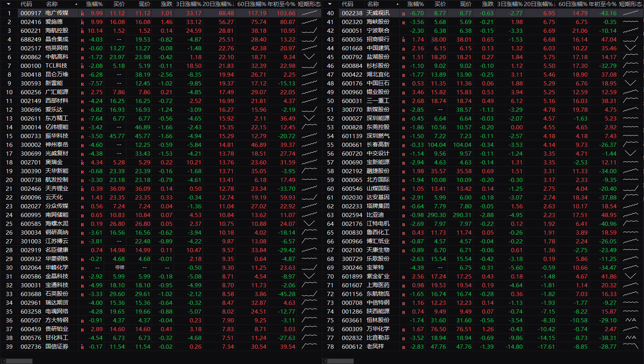
Task: Click the R marker beside 比亚迪
Action: coord(404,216)
